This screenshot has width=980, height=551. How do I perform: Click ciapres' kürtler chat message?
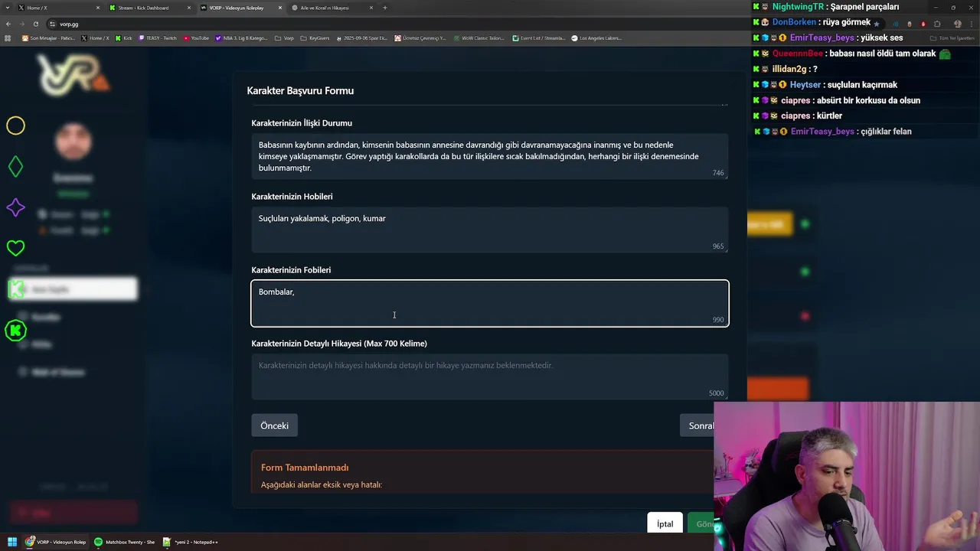coord(830,116)
